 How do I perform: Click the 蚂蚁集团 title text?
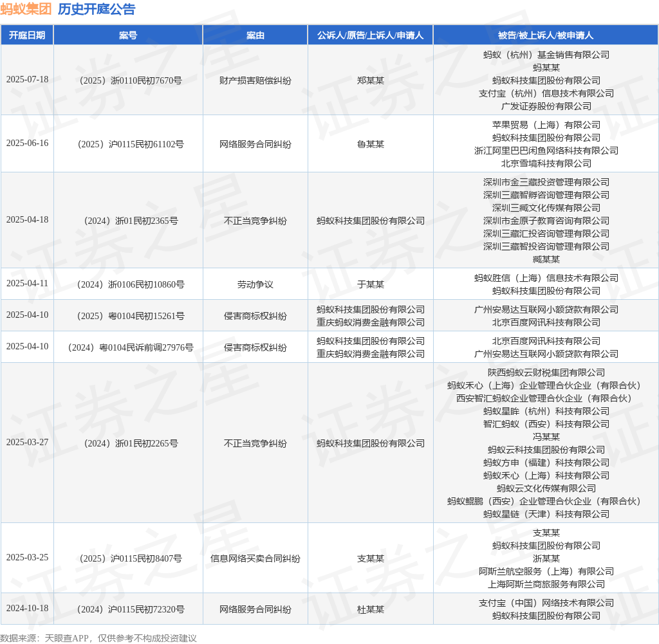[26, 9]
